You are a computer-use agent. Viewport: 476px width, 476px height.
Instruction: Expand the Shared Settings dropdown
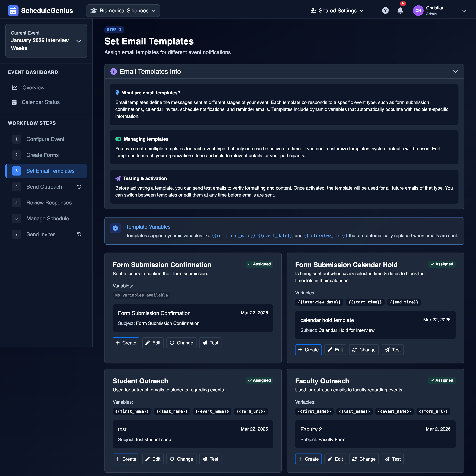(x=337, y=10)
